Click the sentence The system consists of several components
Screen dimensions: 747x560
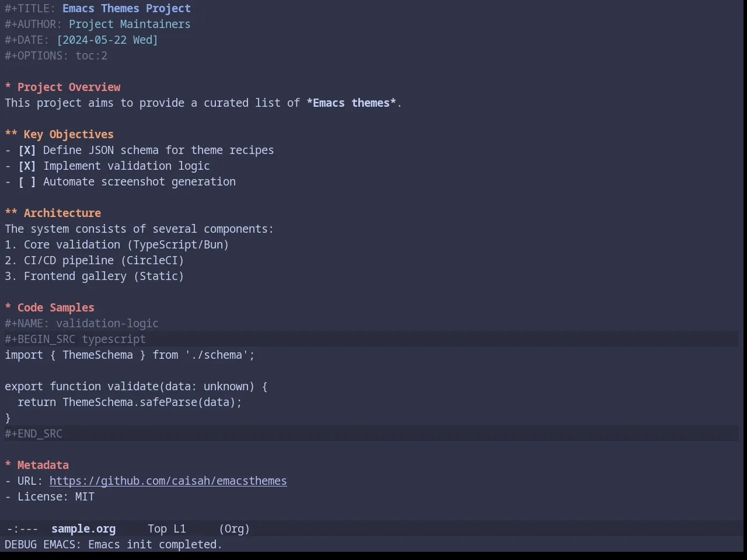[x=139, y=229]
